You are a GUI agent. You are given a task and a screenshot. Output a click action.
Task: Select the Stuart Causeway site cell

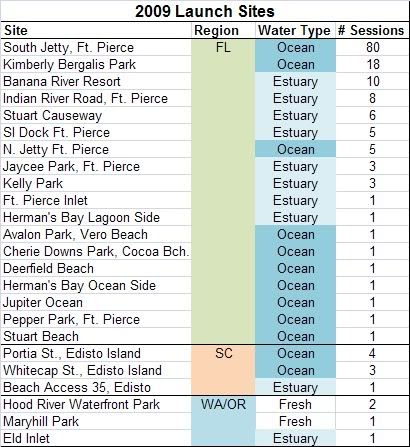click(x=96, y=115)
